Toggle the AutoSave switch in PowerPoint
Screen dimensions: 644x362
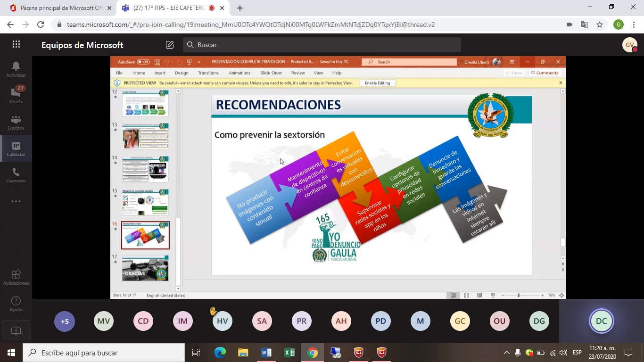(x=143, y=62)
